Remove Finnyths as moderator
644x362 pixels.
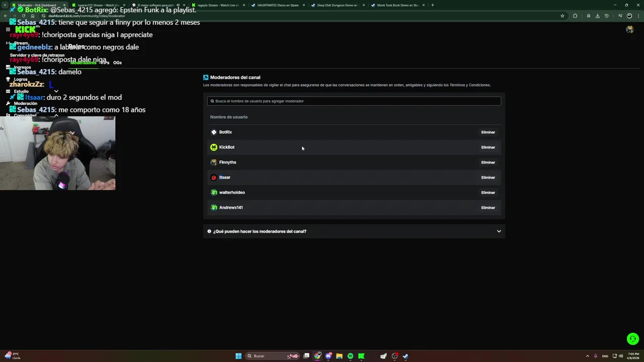click(x=488, y=162)
